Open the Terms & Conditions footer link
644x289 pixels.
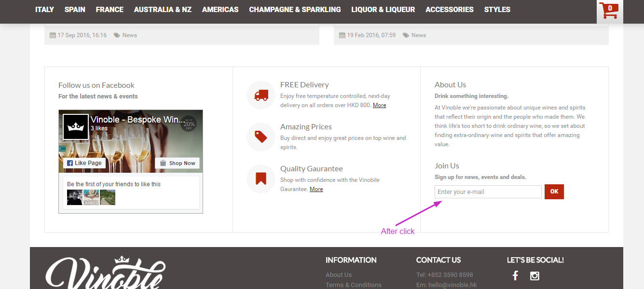[x=354, y=285]
